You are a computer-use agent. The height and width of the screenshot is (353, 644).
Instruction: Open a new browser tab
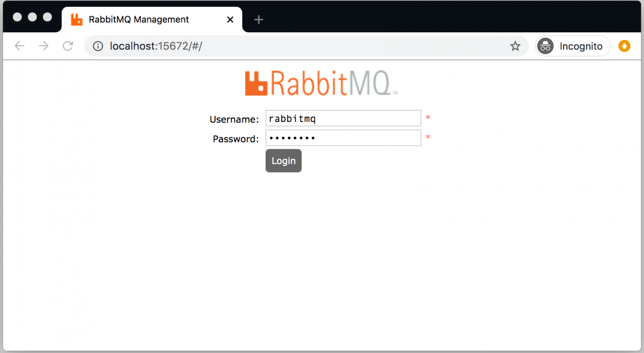[x=259, y=19]
